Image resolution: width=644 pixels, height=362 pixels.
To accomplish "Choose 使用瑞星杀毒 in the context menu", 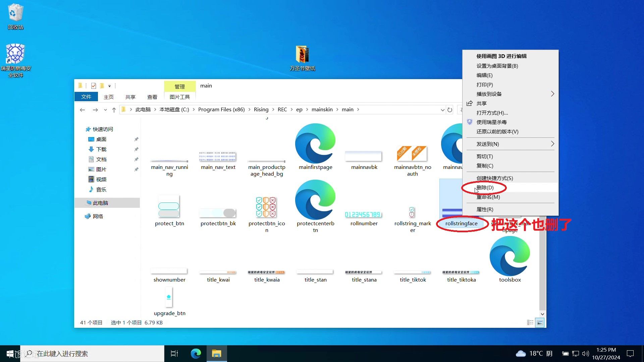I will 510,122.
